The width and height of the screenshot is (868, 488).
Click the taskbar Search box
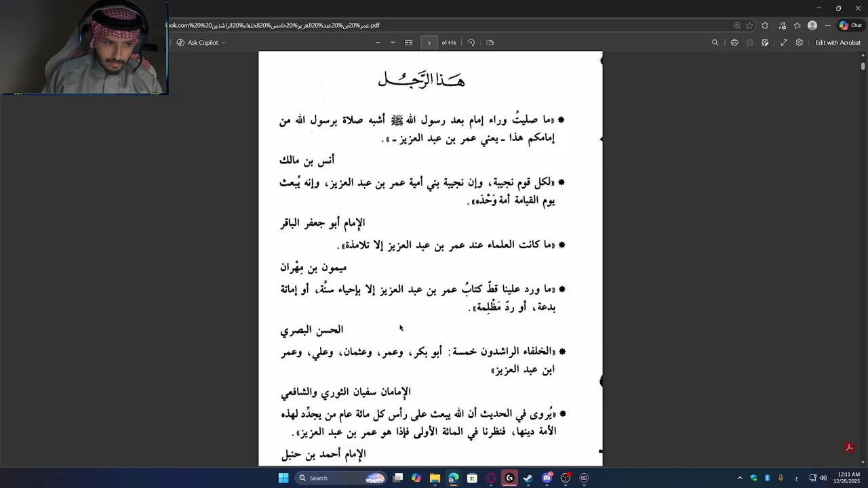coord(341,478)
